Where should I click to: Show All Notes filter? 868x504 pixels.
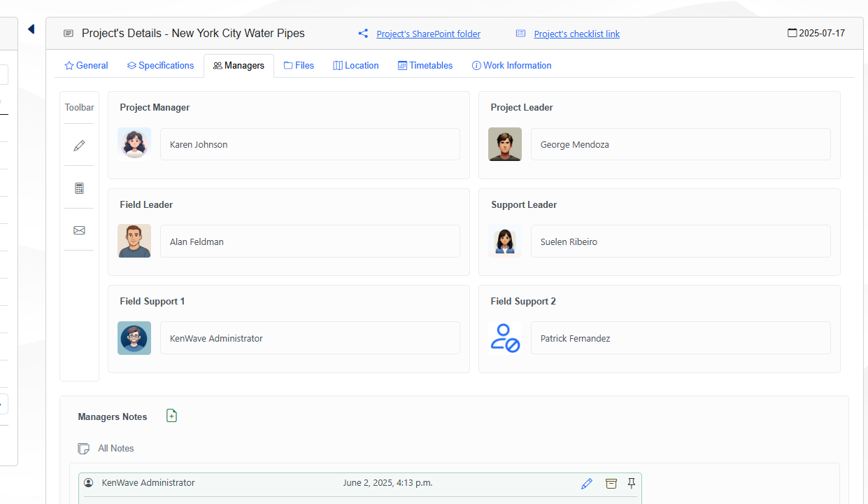tap(115, 449)
